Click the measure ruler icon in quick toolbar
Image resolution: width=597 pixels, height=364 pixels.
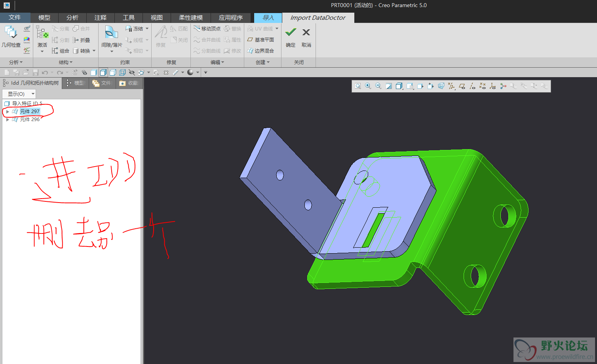(175, 72)
